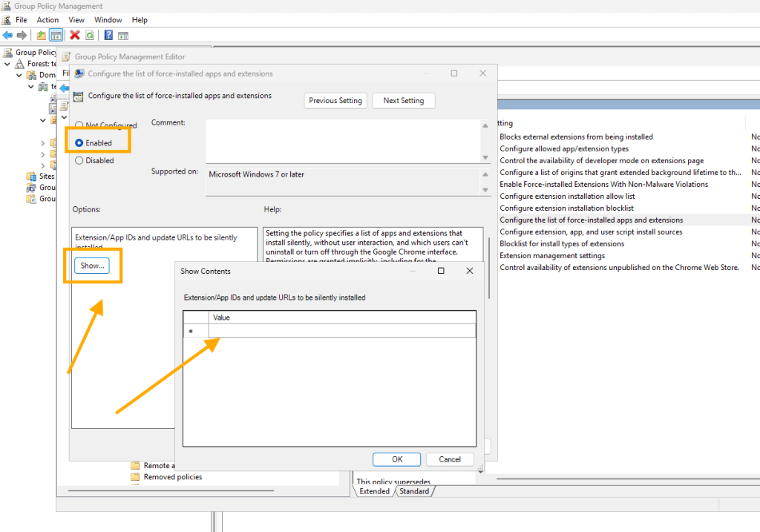This screenshot has width=760, height=532.
Task: Select the Enabled radio button
Action: click(79, 142)
